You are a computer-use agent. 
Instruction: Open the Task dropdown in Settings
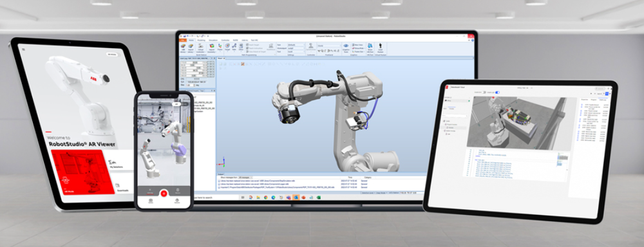click(296, 45)
